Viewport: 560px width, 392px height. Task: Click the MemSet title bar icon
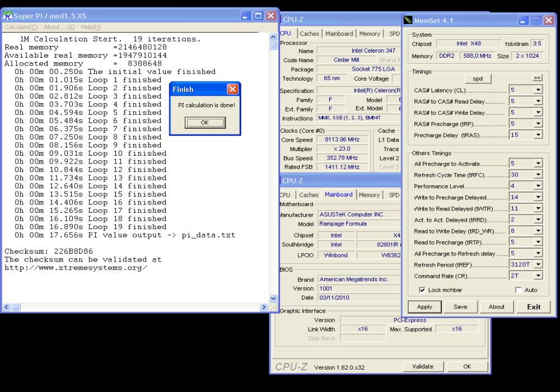tap(408, 20)
